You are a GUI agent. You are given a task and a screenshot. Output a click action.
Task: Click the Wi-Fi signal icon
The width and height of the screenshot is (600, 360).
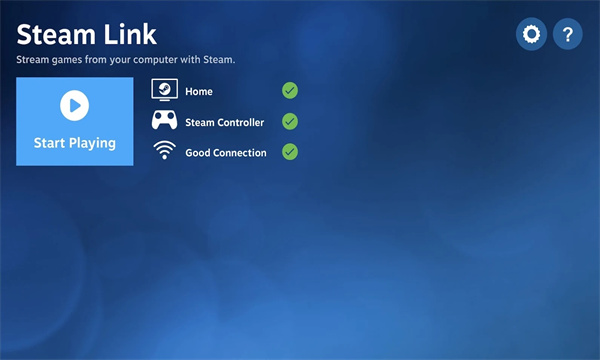point(165,150)
